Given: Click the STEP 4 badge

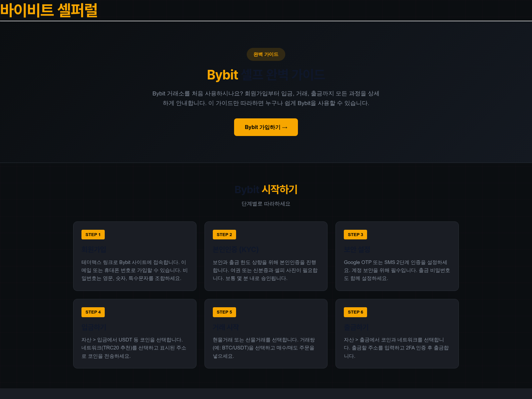Looking at the screenshot, I should click(93, 312).
